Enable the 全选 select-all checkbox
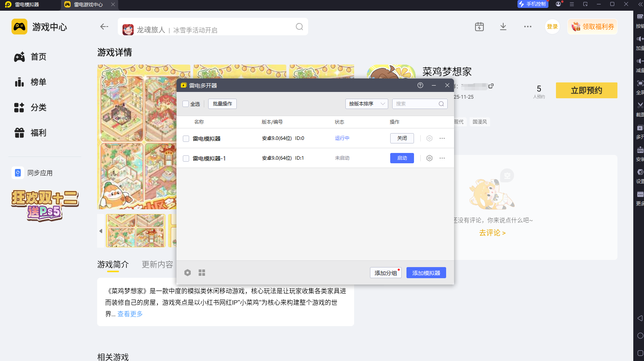The width and height of the screenshot is (644, 361). click(x=186, y=103)
